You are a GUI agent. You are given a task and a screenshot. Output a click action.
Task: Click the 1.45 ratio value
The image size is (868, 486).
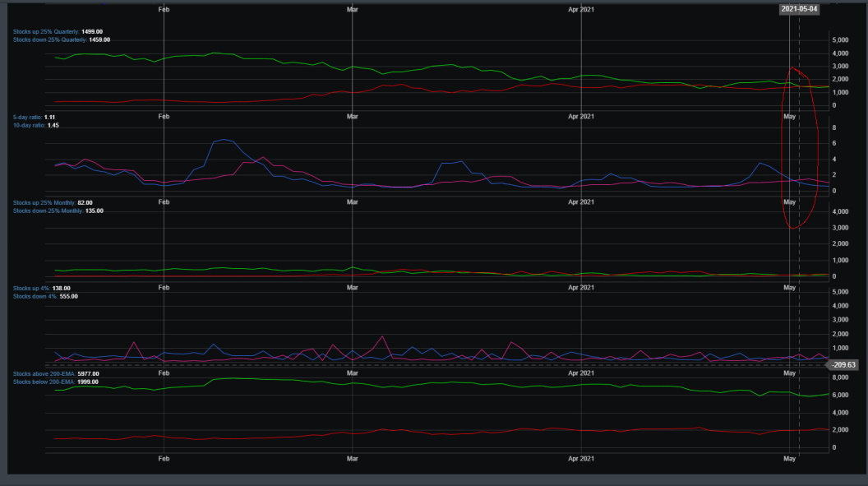(x=53, y=126)
